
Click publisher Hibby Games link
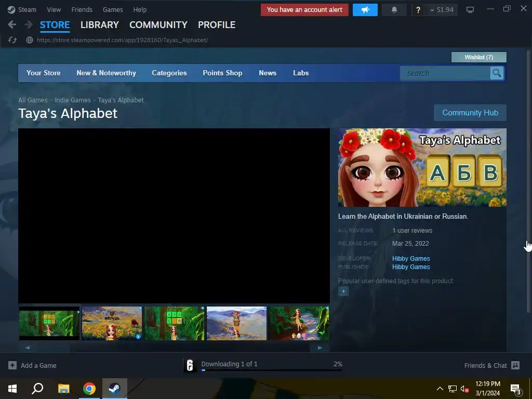(411, 267)
